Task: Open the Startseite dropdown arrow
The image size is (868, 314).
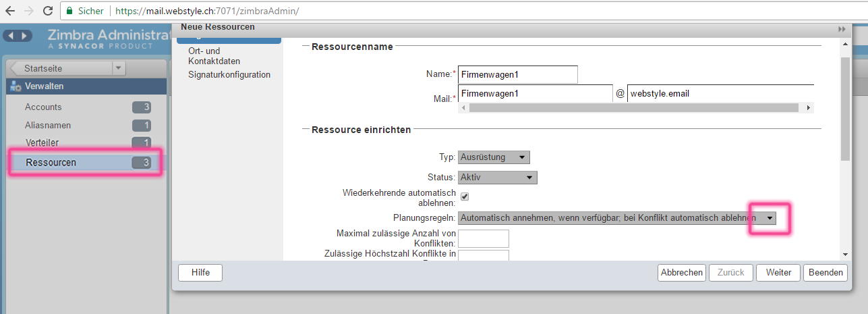Action: coord(119,68)
